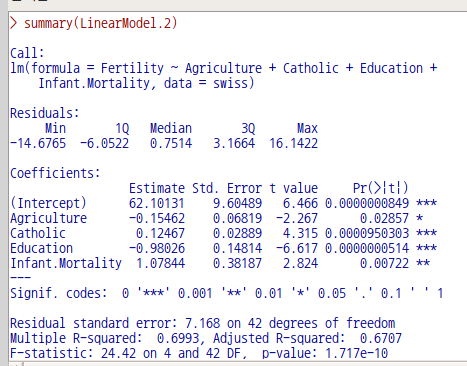
Task: Select the intercept estimate 62.10131
Action: [157, 203]
